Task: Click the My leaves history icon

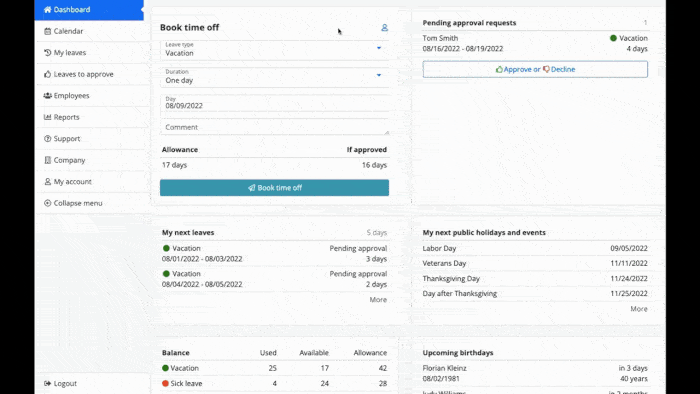Action: (47, 53)
